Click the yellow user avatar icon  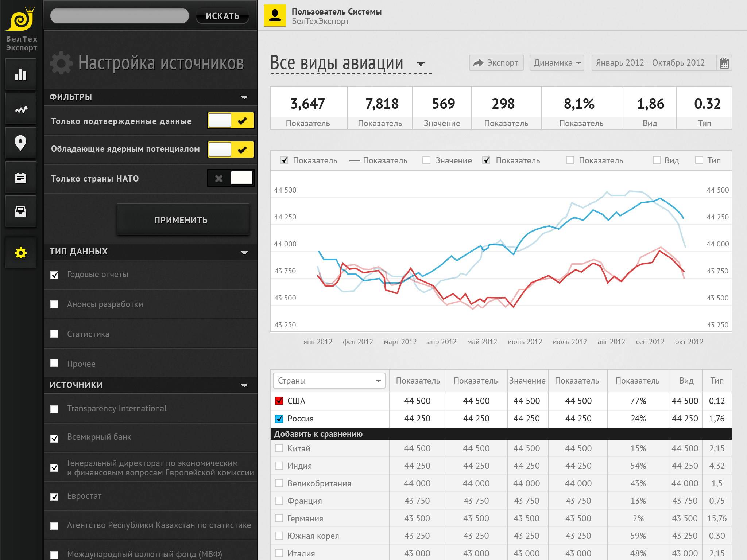(275, 16)
